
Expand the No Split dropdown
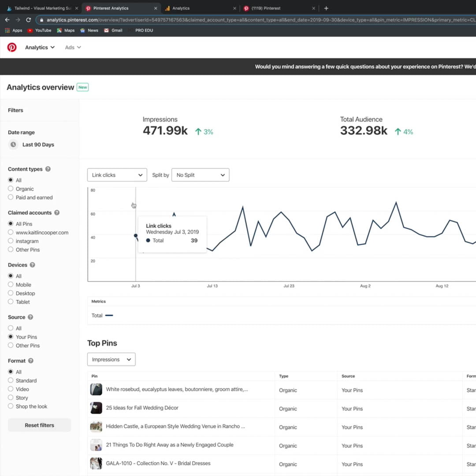201,175
